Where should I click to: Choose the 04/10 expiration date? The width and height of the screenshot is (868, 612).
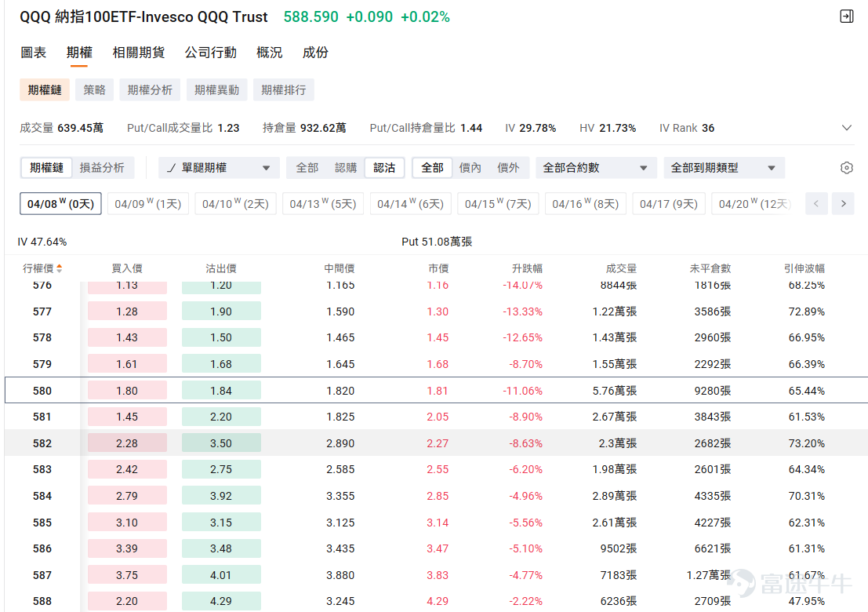pyautogui.click(x=235, y=204)
